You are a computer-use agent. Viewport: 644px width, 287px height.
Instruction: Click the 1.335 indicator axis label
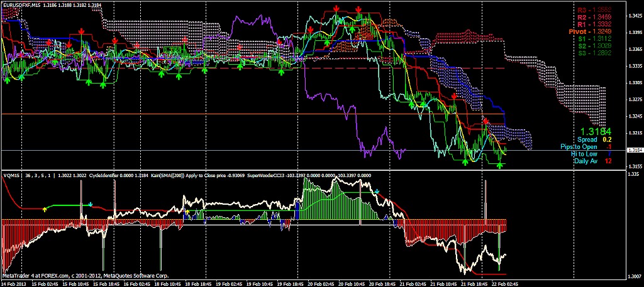[634, 175]
